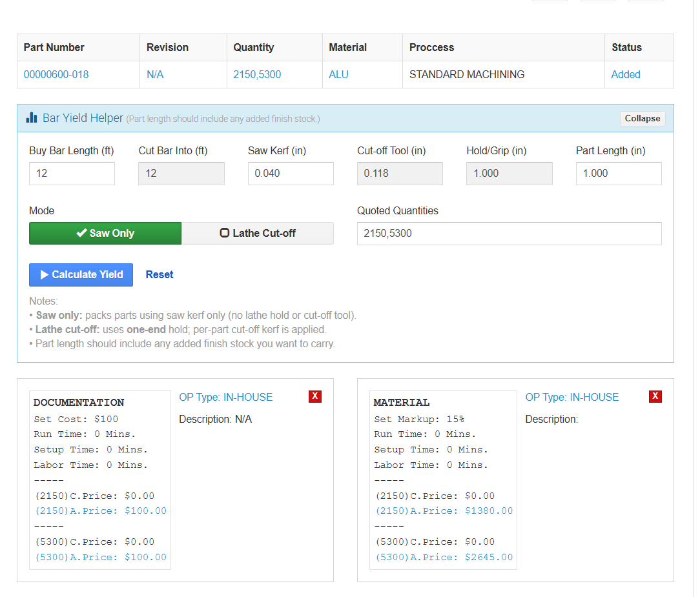Click MATERIAL OP Type: IN-HOUSE link
700x597 pixels.
point(572,397)
